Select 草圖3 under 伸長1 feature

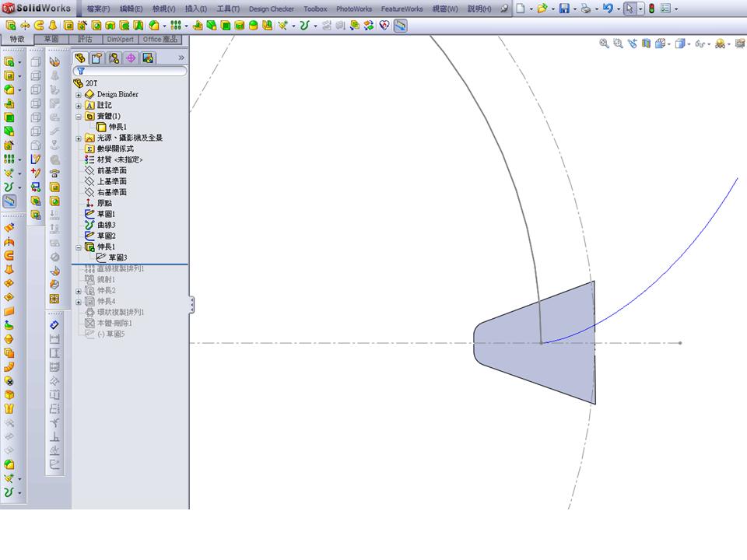point(117,257)
